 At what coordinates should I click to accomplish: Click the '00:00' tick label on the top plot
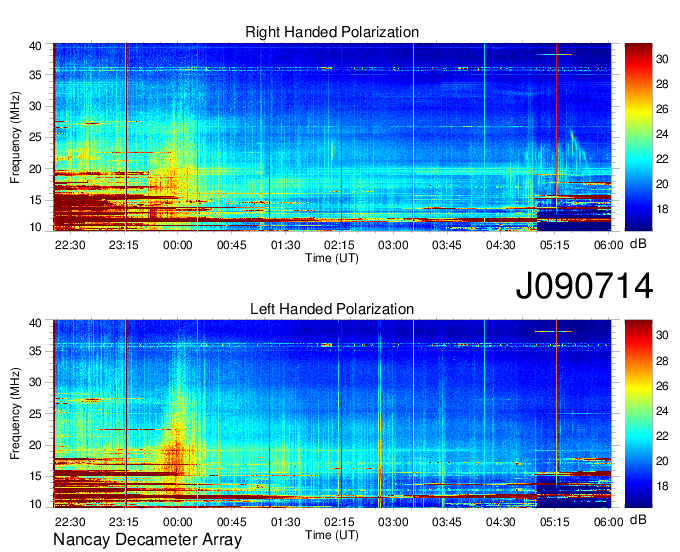pyautogui.click(x=178, y=245)
